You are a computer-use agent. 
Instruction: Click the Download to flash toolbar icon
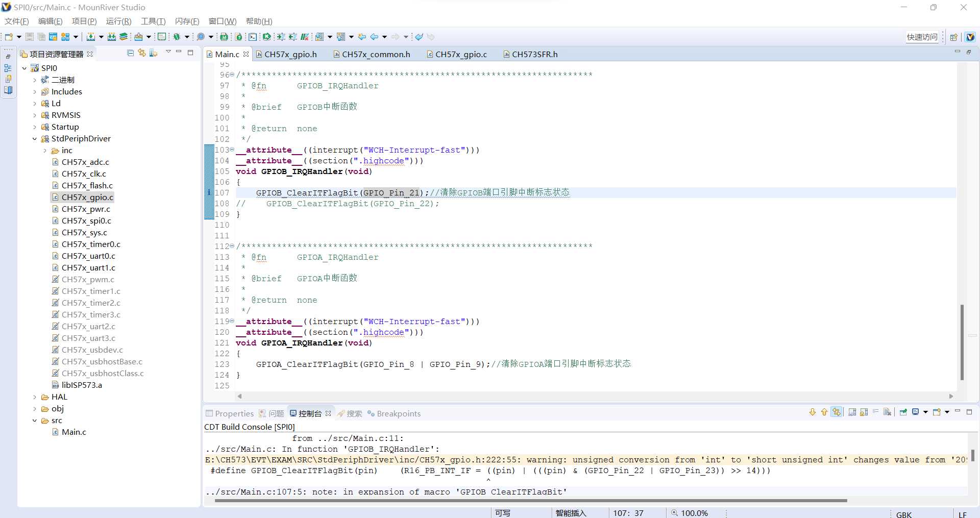pos(138,37)
